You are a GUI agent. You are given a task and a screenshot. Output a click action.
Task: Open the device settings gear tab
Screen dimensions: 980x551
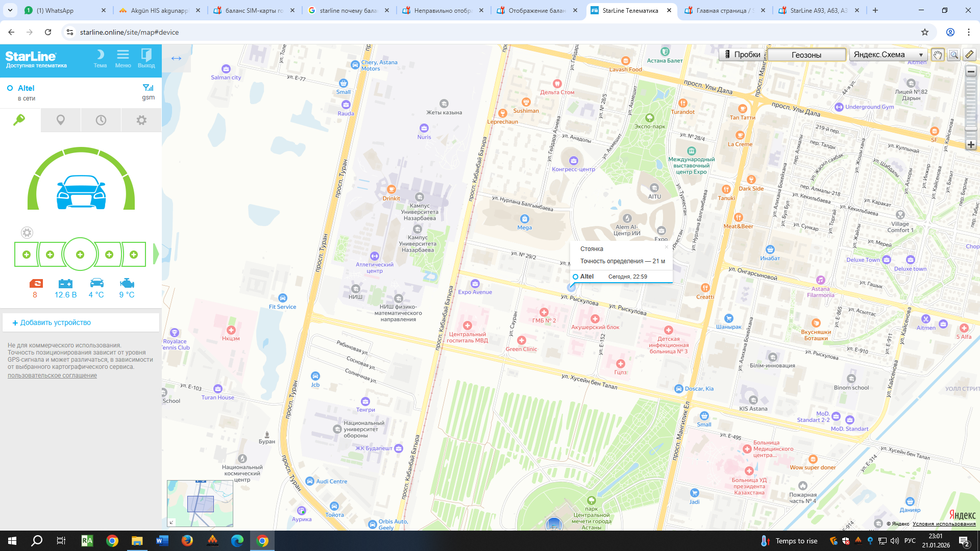pyautogui.click(x=141, y=120)
